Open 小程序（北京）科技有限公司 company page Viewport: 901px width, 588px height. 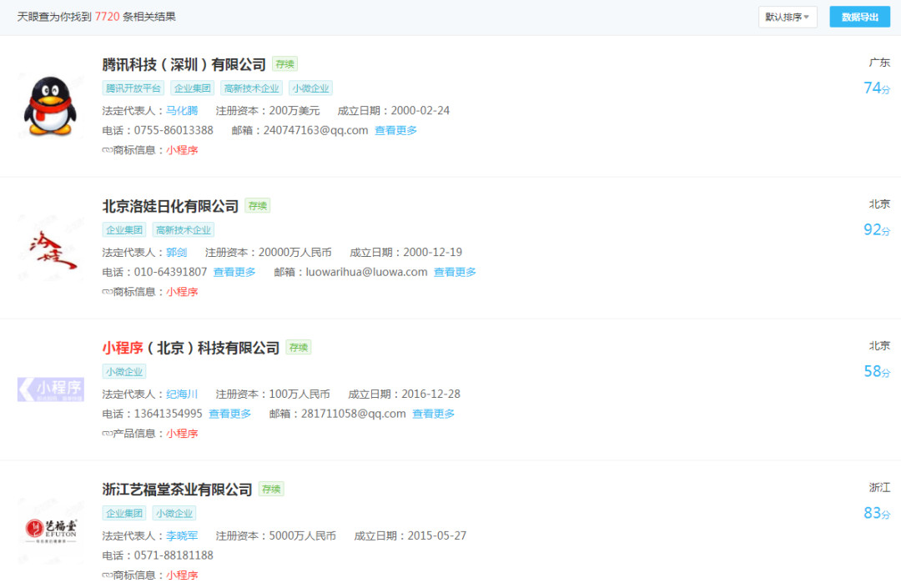pos(191,348)
